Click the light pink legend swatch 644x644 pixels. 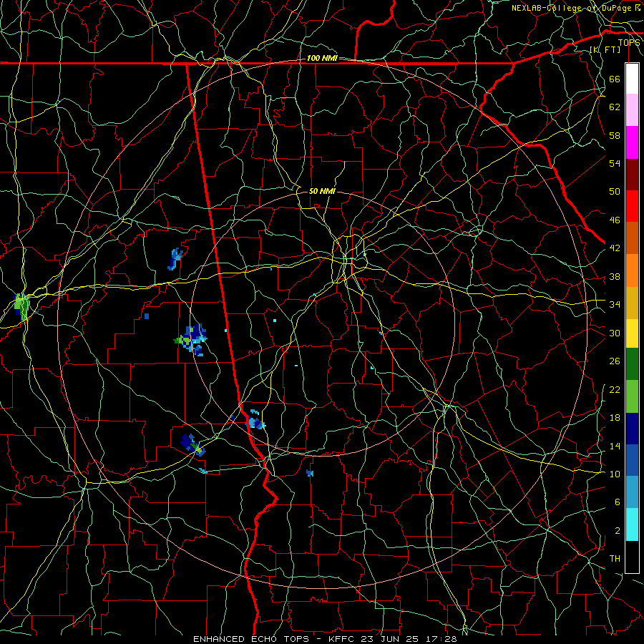632,110
